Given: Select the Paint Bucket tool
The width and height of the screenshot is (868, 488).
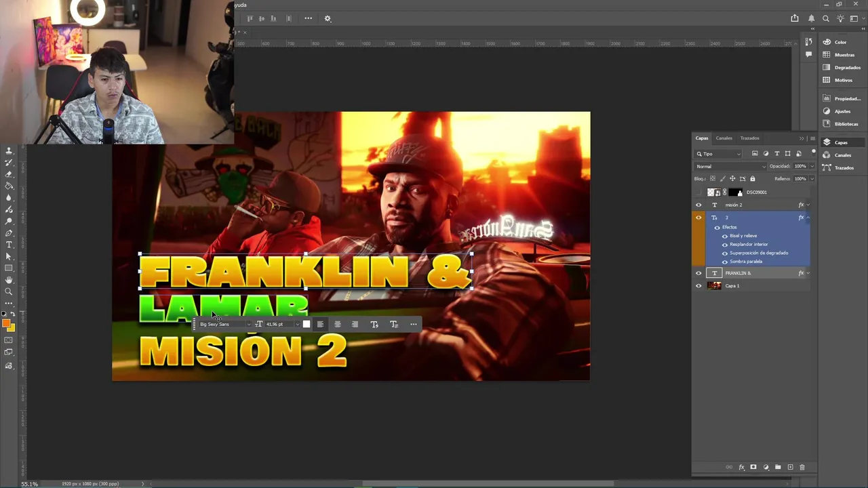Looking at the screenshot, I should (x=9, y=186).
